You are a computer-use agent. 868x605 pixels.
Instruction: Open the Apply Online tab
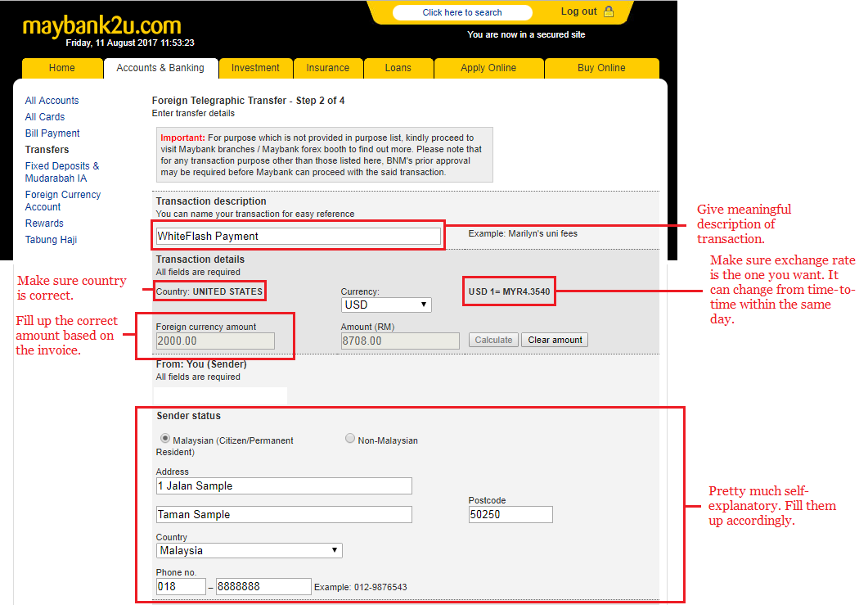click(x=488, y=68)
